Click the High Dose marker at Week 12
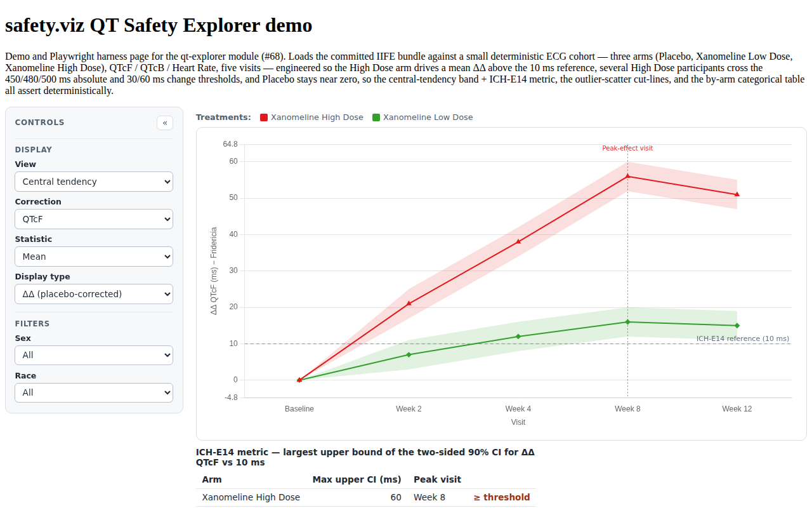The height and width of the screenshot is (508, 812). coord(737,194)
